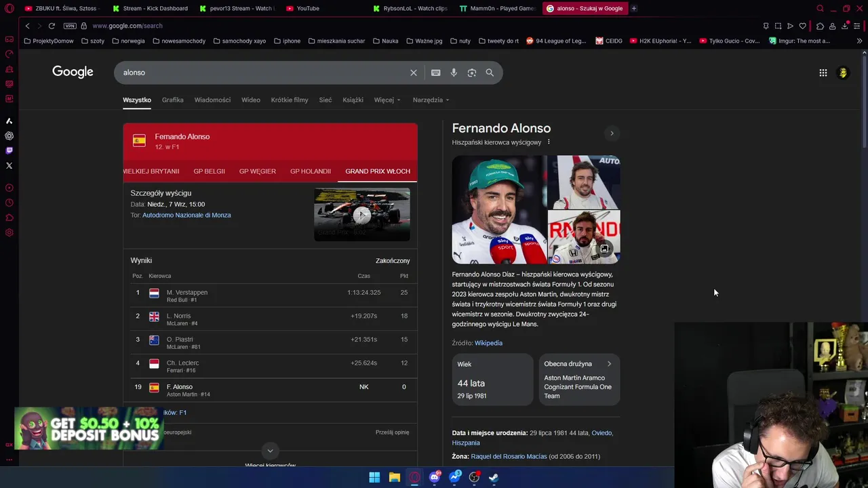Viewport: 868px width, 488px height.
Task: Open the Aria AI sidebar icon
Action: (x=9, y=121)
